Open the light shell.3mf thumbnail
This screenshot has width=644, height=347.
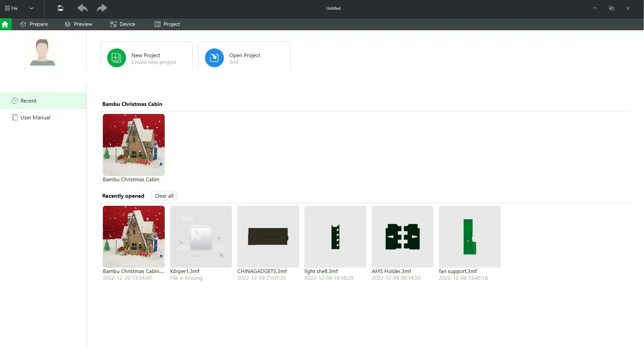(x=335, y=237)
